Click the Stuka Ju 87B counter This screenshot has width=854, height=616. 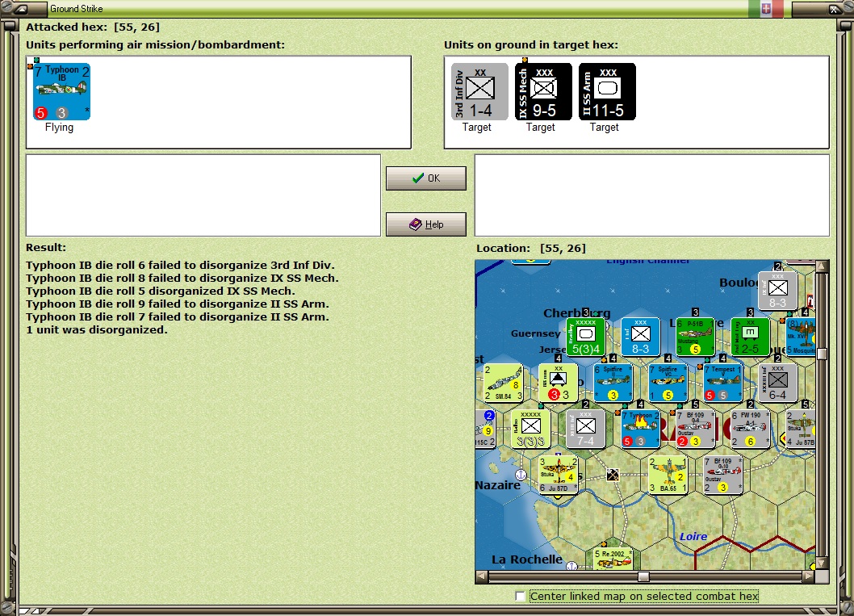click(x=800, y=429)
